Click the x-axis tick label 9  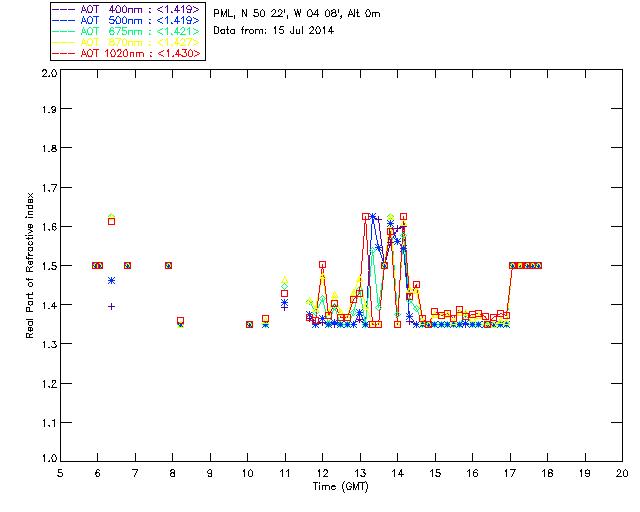coord(210,473)
